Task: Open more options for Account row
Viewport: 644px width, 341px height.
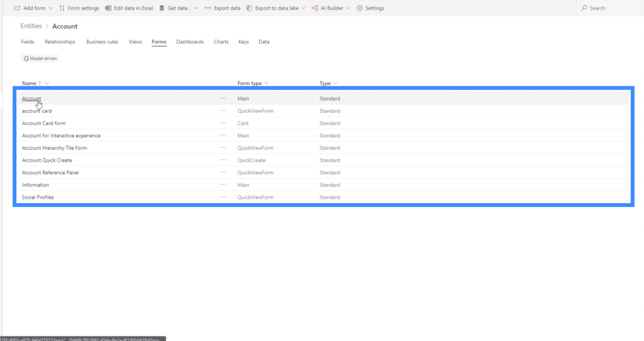Action: (223, 98)
